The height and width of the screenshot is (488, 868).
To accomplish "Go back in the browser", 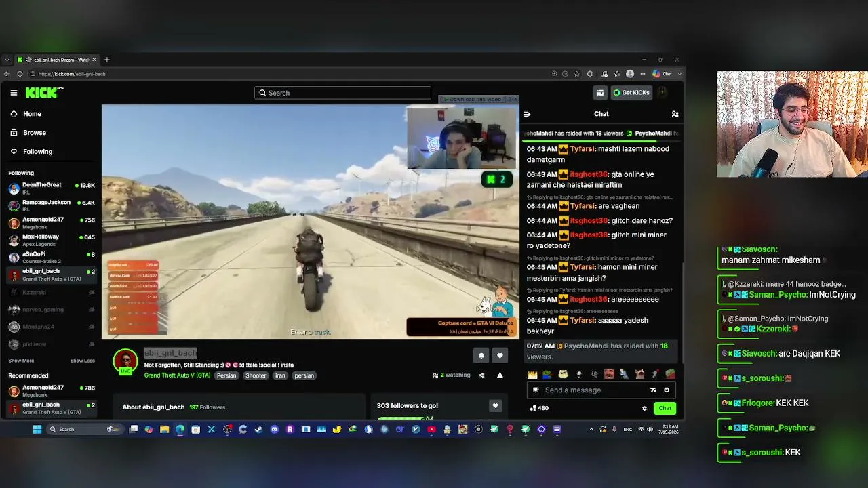I will [x=7, y=74].
